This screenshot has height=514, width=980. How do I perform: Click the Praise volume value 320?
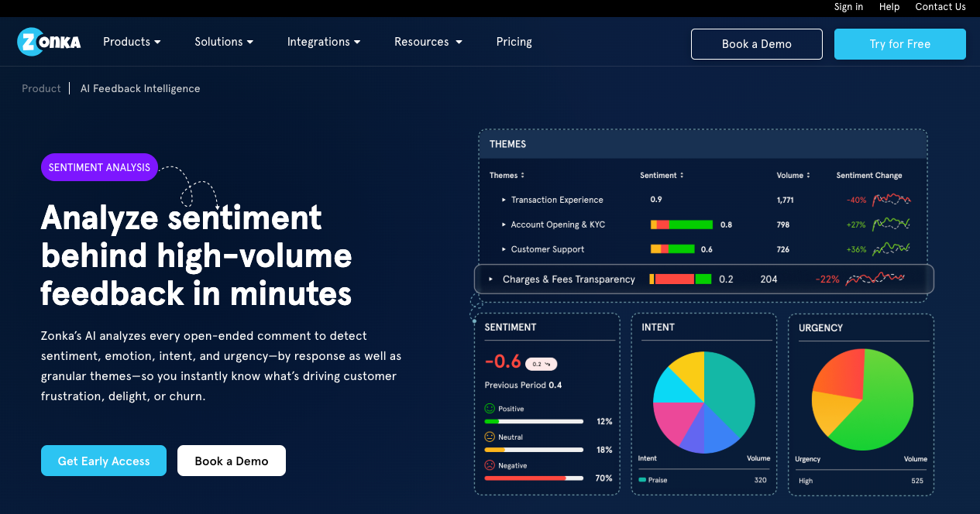coord(760,480)
